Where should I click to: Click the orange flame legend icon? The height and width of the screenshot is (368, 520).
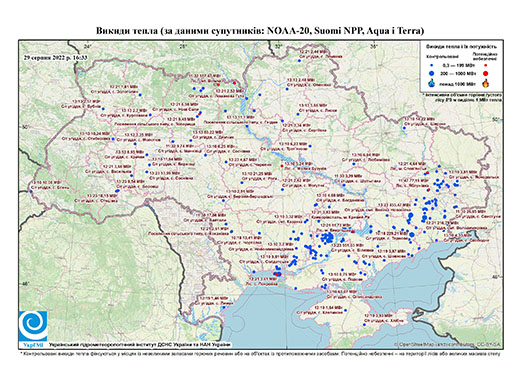point(486,83)
